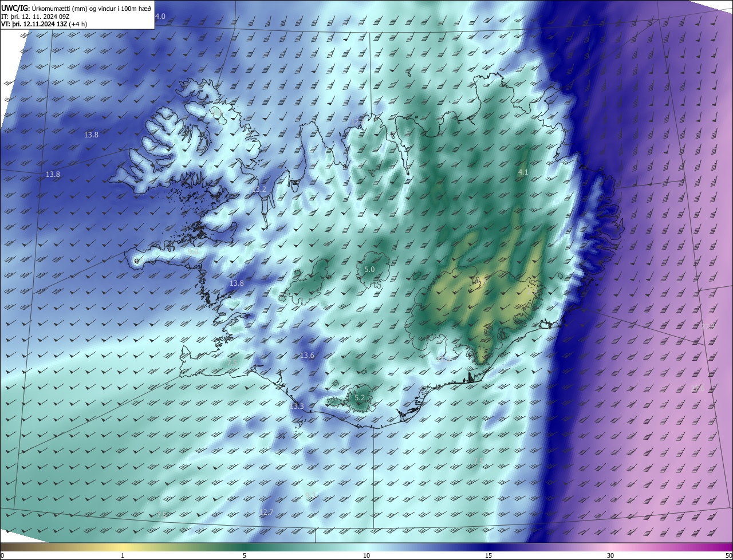This screenshot has width=733, height=560.
Task: Click the '13.6' value in southern Iceland
Action: tap(308, 356)
